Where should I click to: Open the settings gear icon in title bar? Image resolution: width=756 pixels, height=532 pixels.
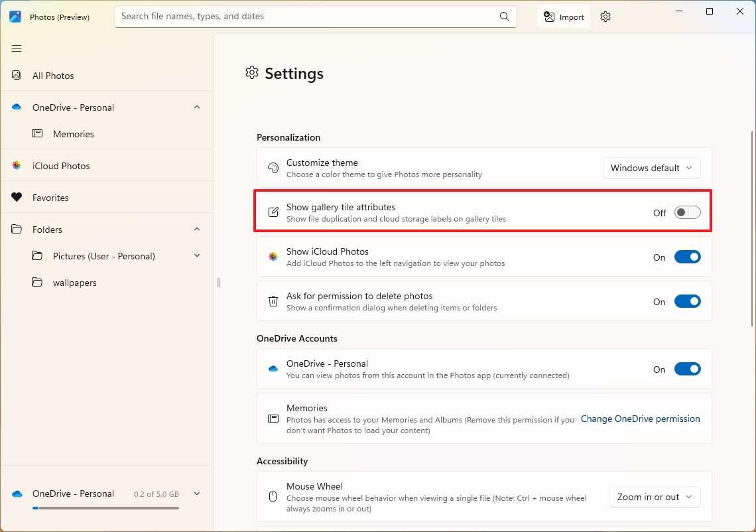(605, 17)
